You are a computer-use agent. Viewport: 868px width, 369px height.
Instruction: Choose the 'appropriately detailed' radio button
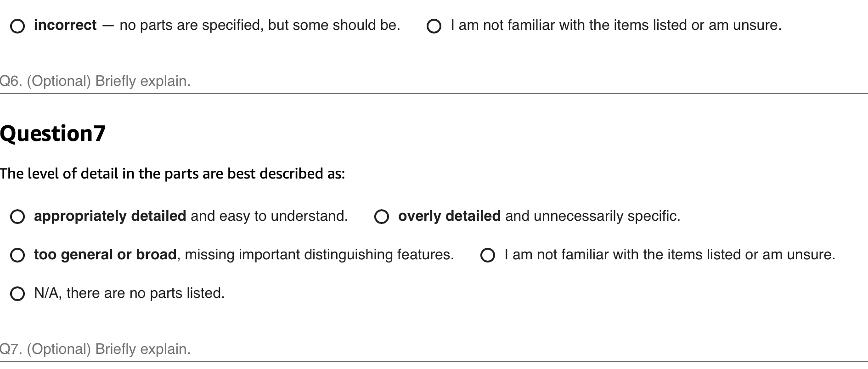click(x=17, y=217)
